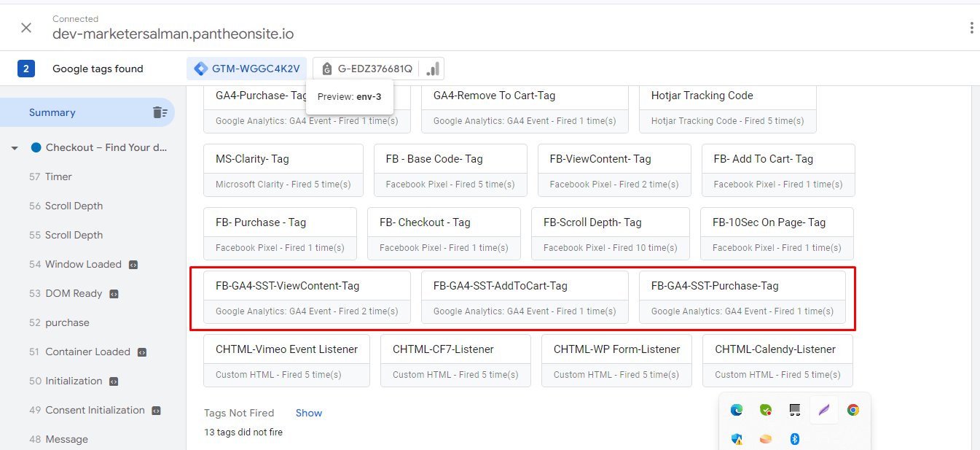Click code icon next to DOM Ready
980x450 pixels.
click(114, 294)
